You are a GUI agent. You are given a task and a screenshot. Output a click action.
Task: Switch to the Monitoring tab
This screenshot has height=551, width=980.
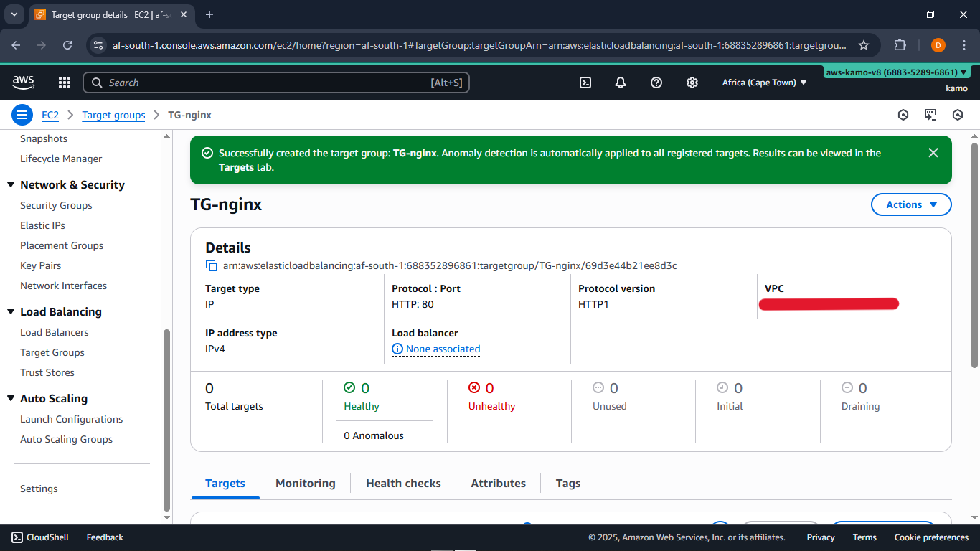click(305, 484)
